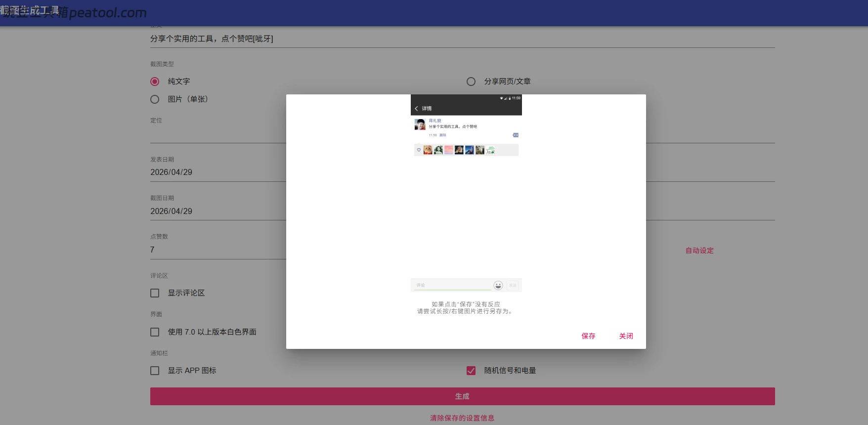Click the poster's profile avatar
The image size is (868, 425).
point(420,124)
